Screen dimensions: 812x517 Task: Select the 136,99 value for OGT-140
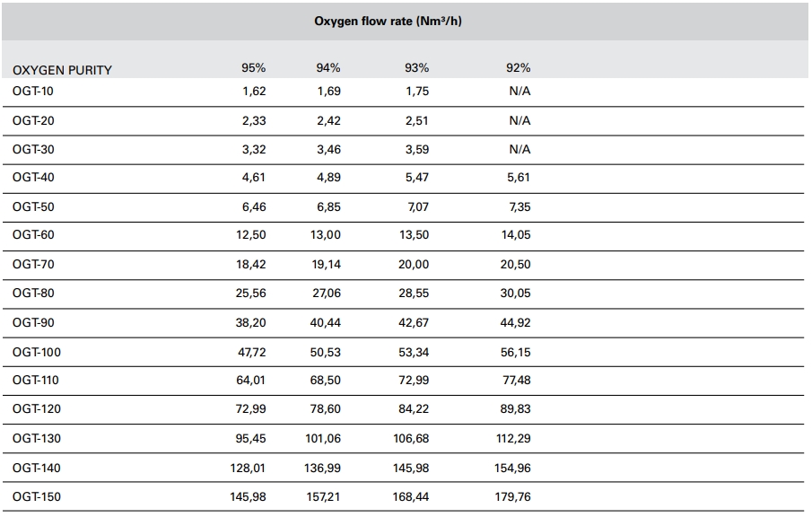pyautogui.click(x=321, y=468)
